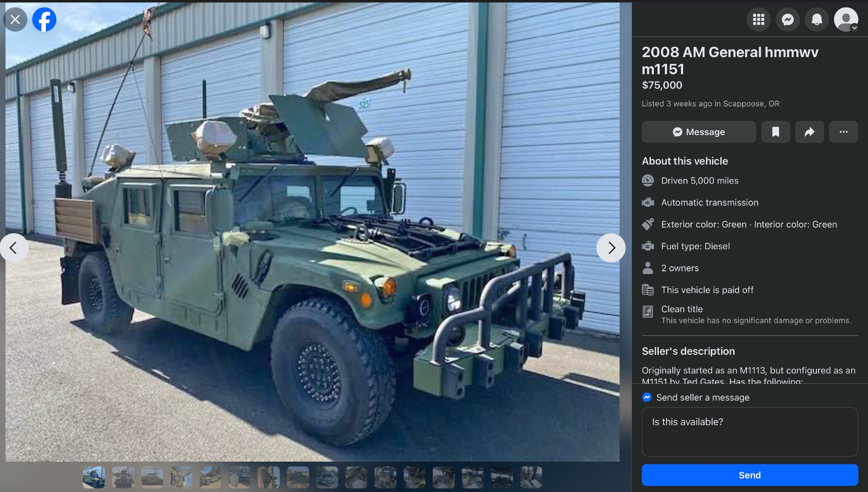The image size is (868, 492).
Task: Go to next photo with right chevron
Action: (611, 248)
